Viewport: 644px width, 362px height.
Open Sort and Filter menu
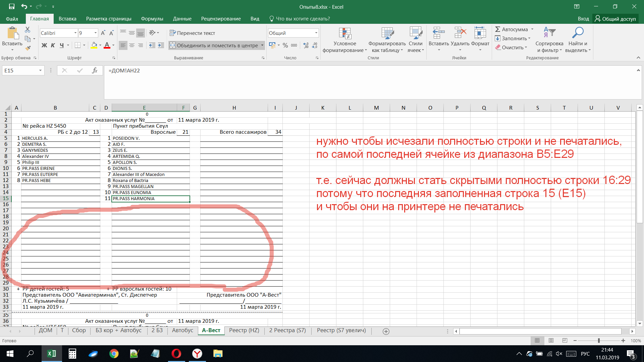(x=549, y=40)
